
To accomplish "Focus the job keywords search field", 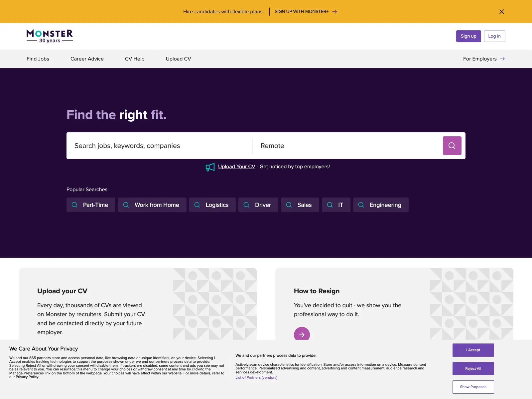I will (x=160, y=146).
